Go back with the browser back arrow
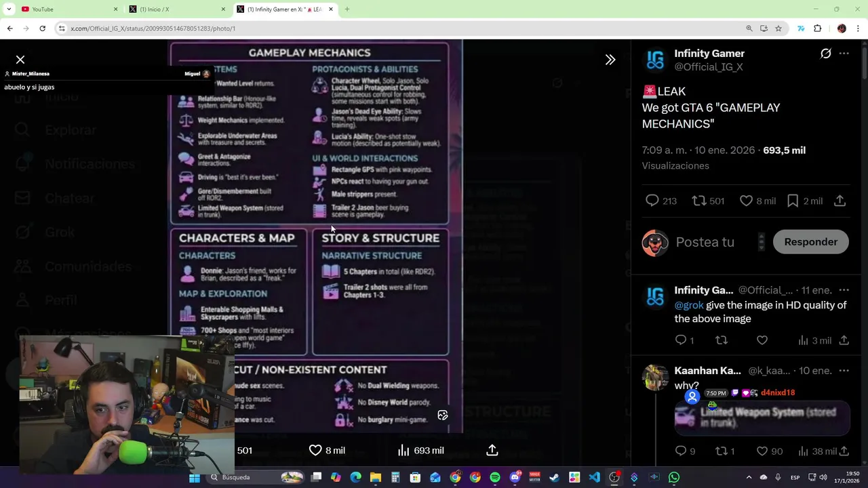868x488 pixels. 9,28
